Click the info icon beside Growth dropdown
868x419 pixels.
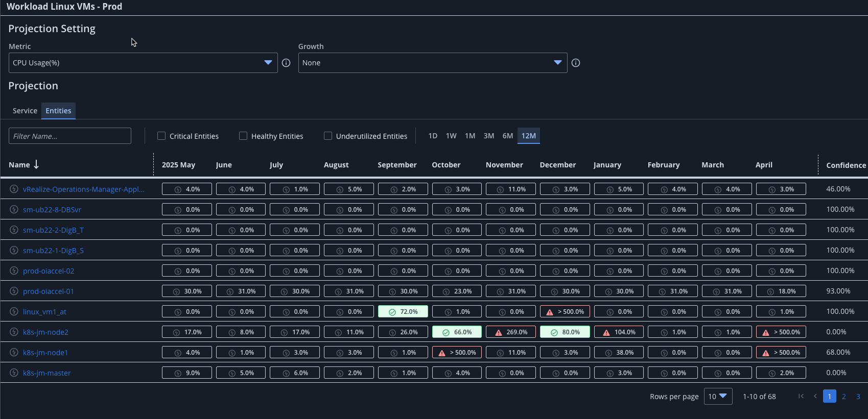coord(576,63)
